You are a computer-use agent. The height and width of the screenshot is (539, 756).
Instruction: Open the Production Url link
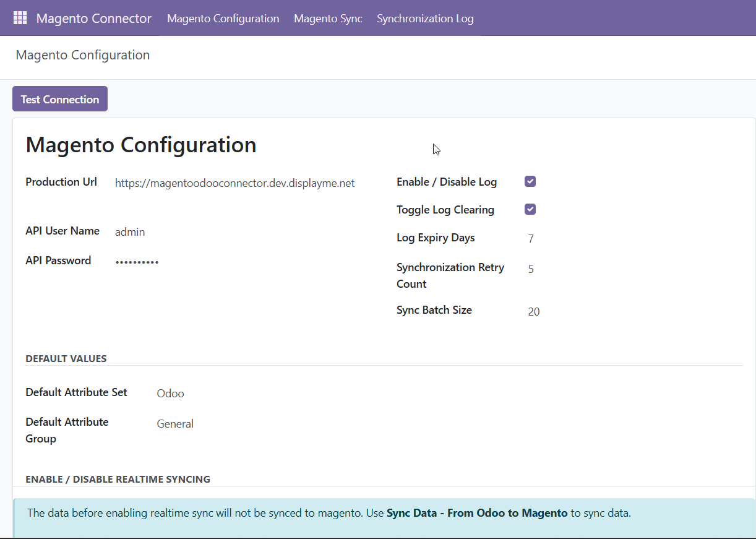[x=234, y=183]
